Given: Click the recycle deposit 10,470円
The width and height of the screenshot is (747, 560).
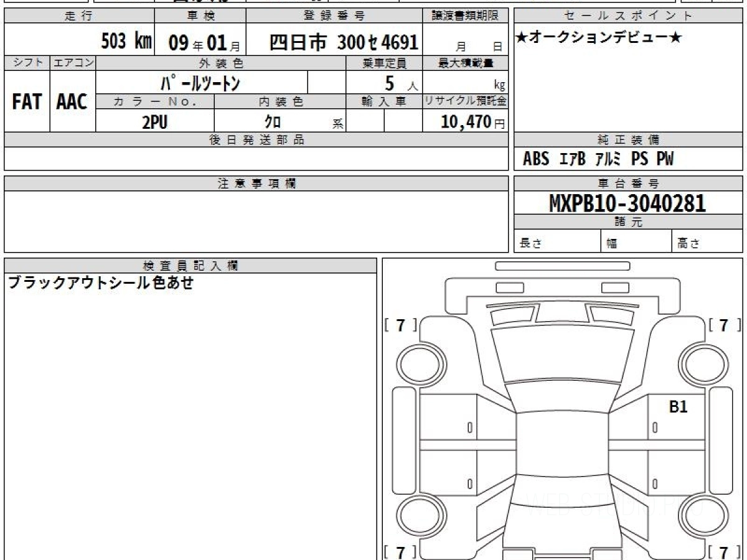Looking at the screenshot, I should click(473, 122).
